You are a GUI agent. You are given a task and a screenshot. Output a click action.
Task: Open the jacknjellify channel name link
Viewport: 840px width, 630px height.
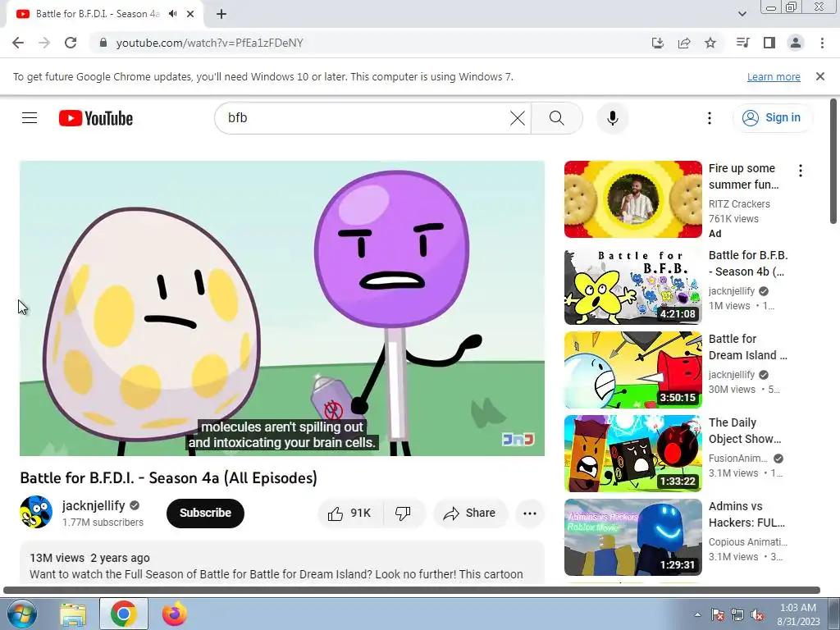[x=94, y=505]
